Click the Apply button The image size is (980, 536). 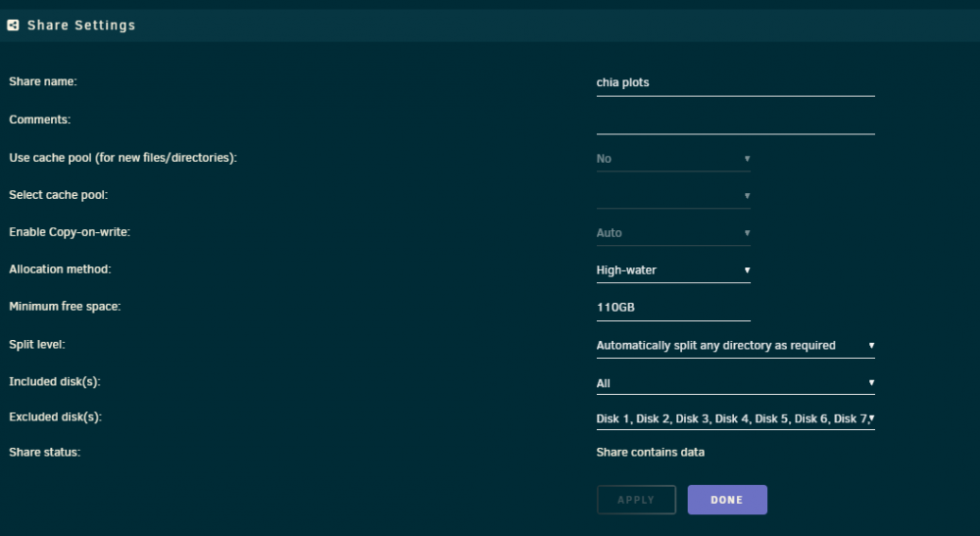636,500
